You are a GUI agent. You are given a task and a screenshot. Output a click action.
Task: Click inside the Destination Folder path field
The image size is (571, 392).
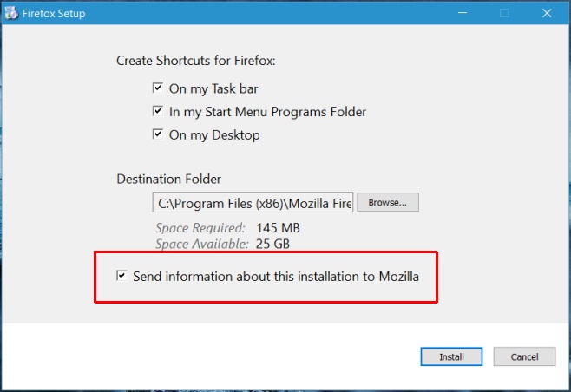253,202
